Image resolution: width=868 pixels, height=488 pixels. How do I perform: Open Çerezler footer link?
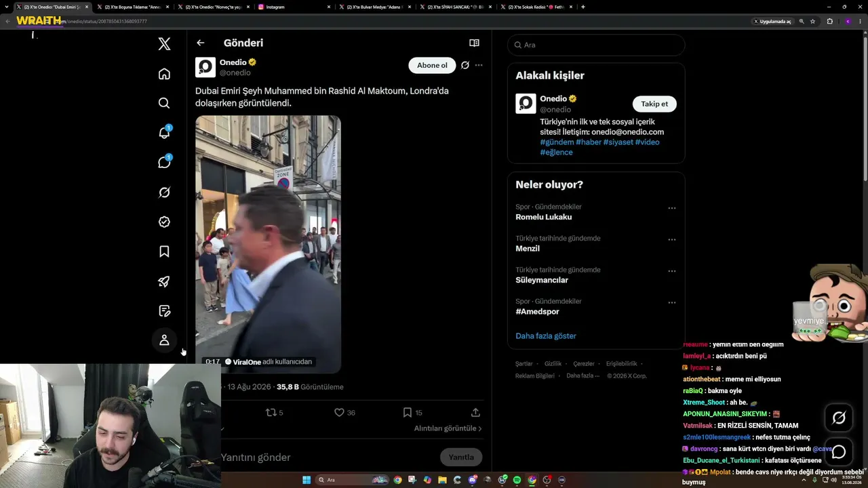click(583, 364)
